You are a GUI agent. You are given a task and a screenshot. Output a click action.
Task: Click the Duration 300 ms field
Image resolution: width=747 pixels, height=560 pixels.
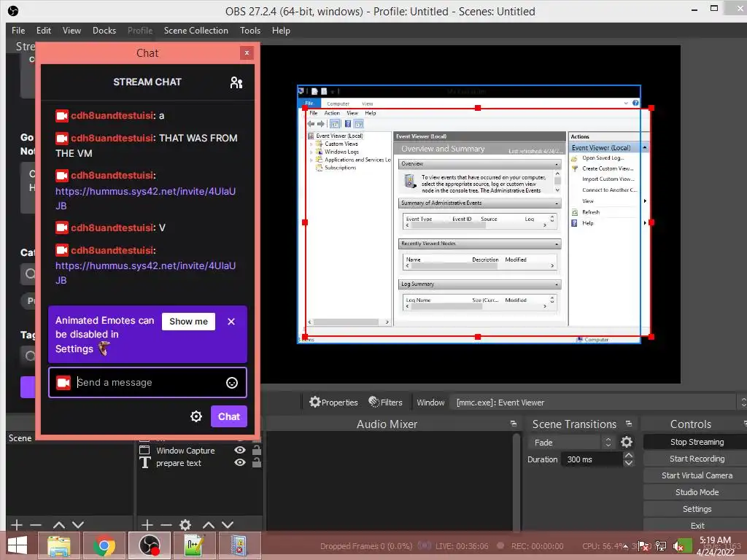pos(592,459)
